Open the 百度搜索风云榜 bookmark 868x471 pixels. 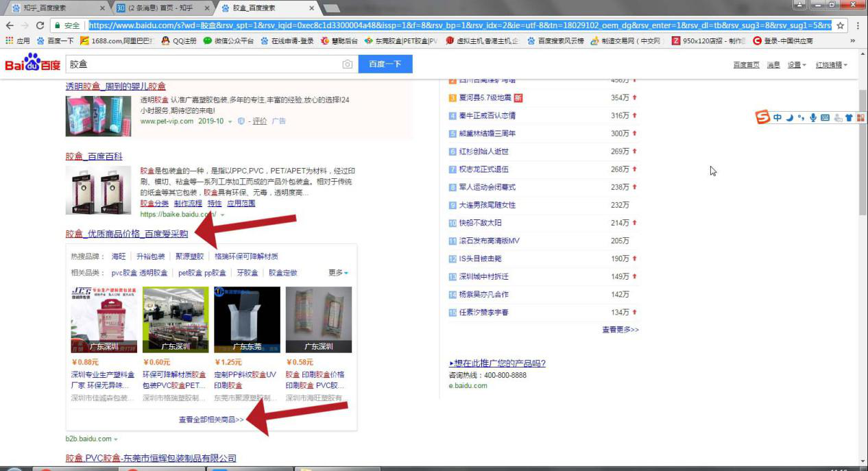556,40
